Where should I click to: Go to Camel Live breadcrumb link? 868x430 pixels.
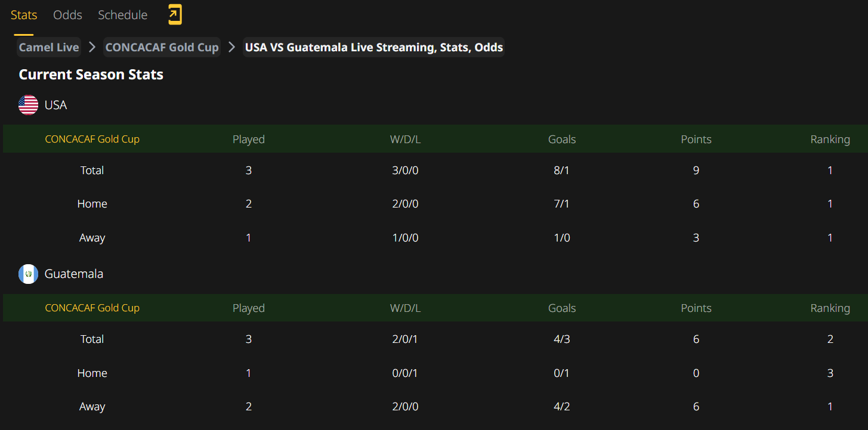point(49,47)
